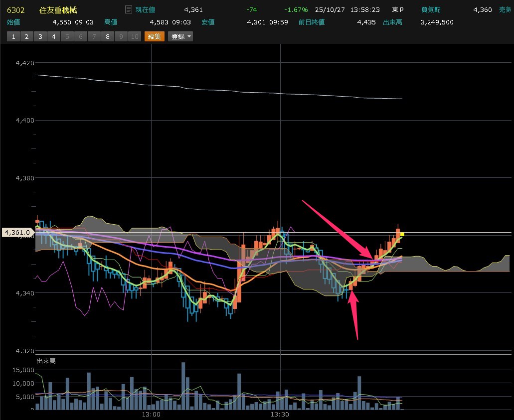Click the greyed-out preset 5 button
514x420 pixels.
pos(67,36)
